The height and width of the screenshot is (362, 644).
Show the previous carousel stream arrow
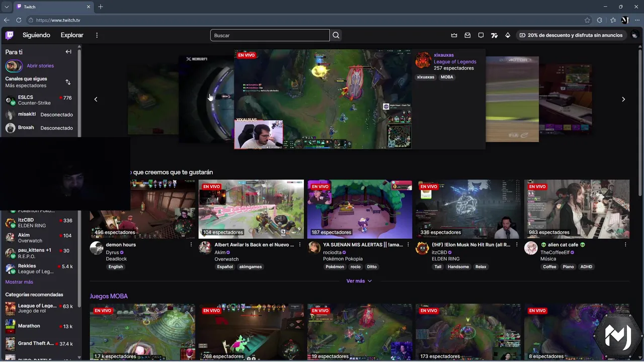[x=96, y=99]
